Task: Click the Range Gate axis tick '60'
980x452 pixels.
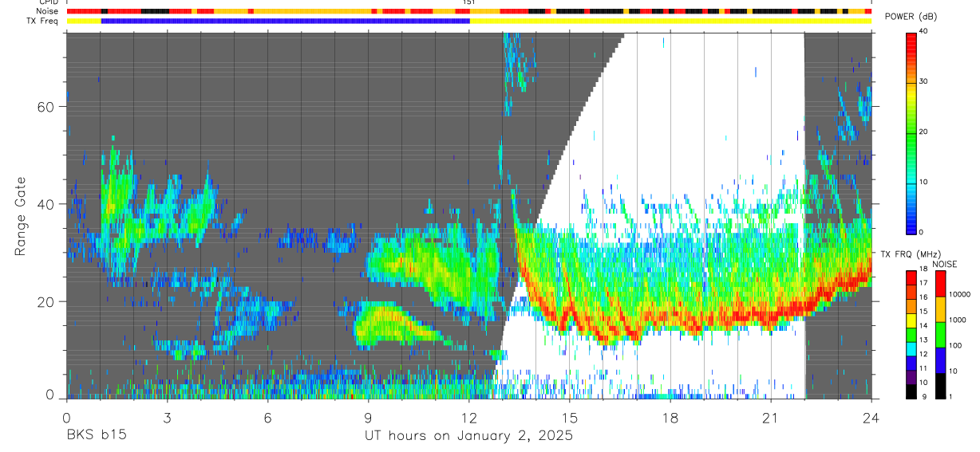Action: (48, 106)
